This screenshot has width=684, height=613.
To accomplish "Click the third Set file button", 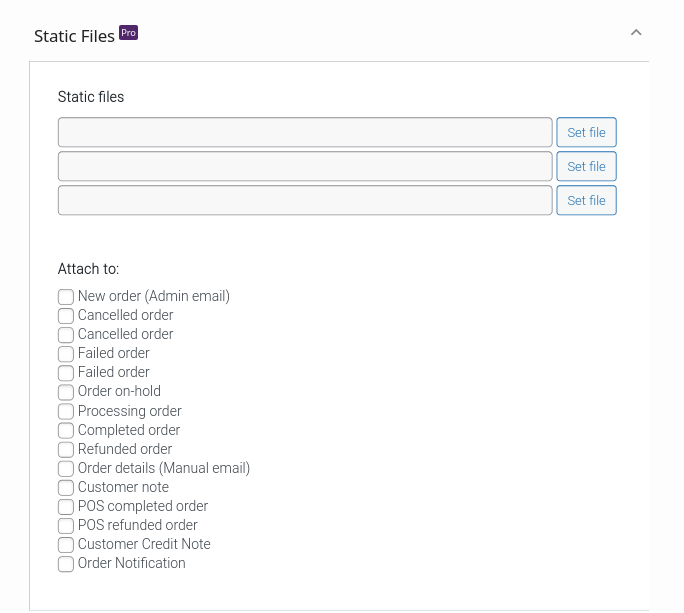I will point(586,200).
